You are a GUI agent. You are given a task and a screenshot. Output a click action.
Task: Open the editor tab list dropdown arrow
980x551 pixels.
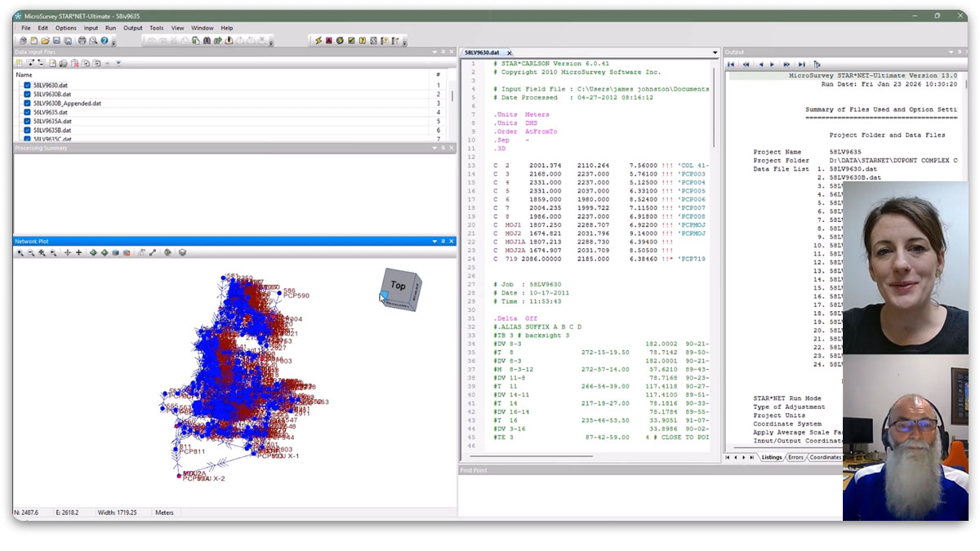[x=715, y=52]
